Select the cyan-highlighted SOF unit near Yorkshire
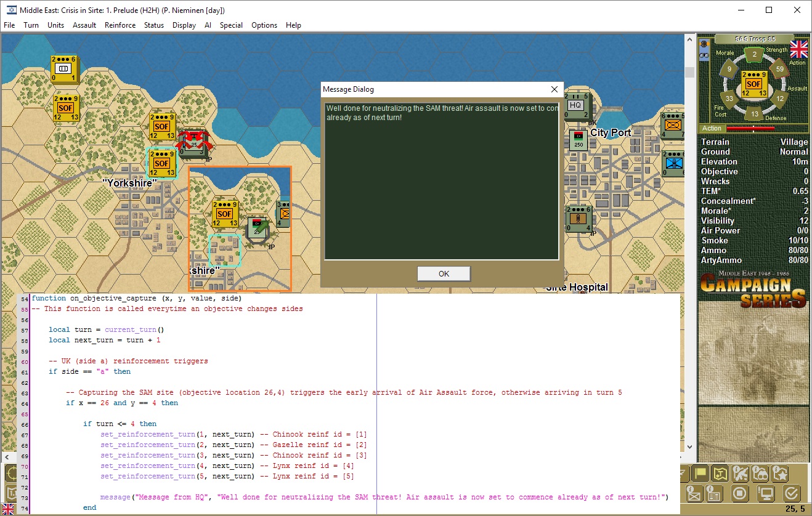Screen dimensions: 812x516 click(x=161, y=163)
